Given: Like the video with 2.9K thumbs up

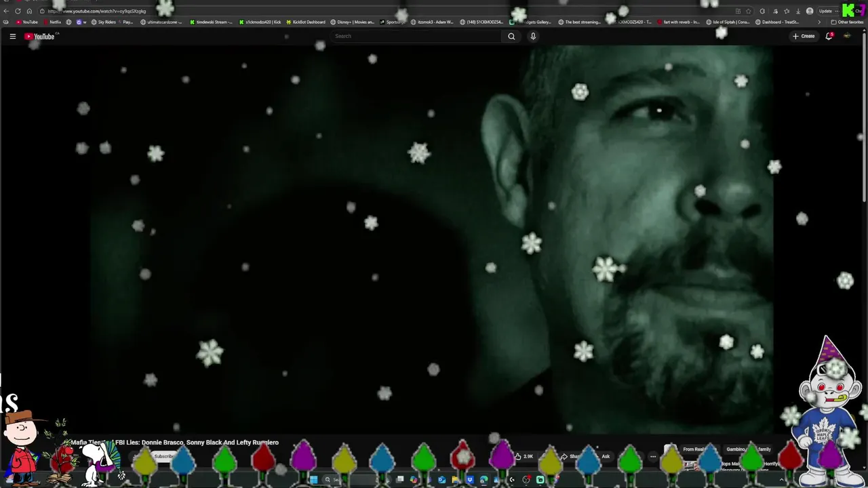Looking at the screenshot, I should [x=524, y=457].
